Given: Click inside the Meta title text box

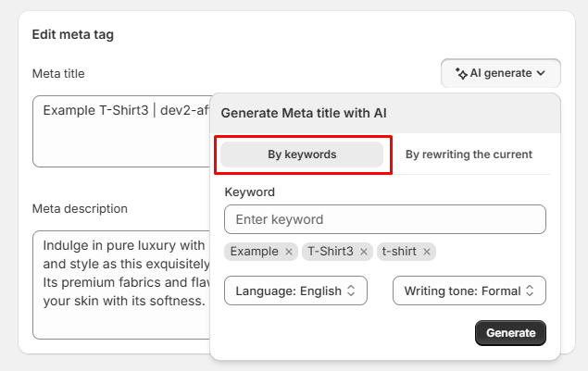Looking at the screenshot, I should coord(120,139).
